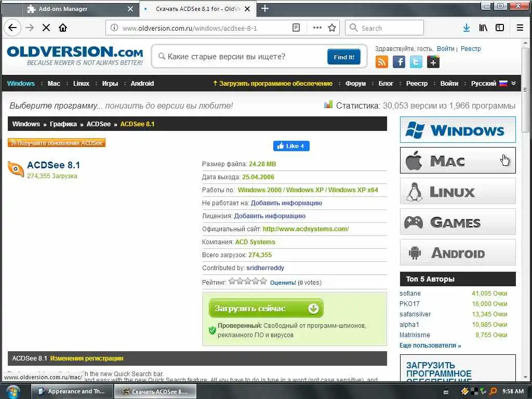
Task: Select the Windows item in site nav
Action: point(21,84)
